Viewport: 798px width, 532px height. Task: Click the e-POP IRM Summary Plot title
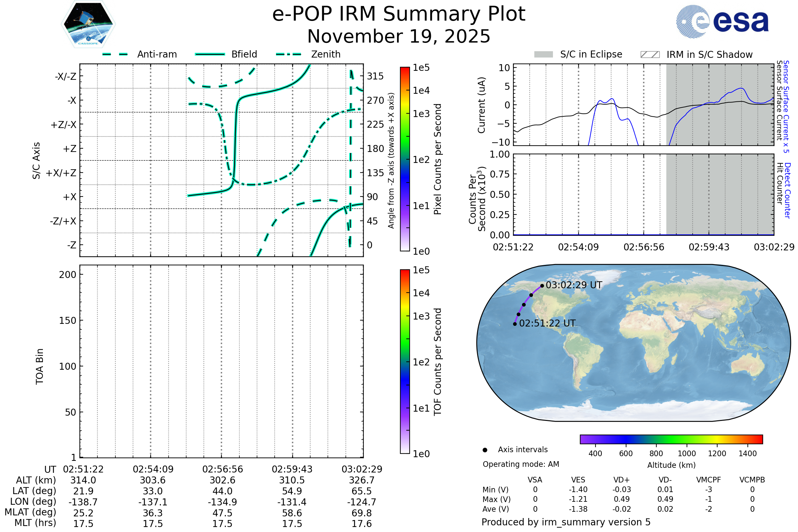(x=399, y=14)
